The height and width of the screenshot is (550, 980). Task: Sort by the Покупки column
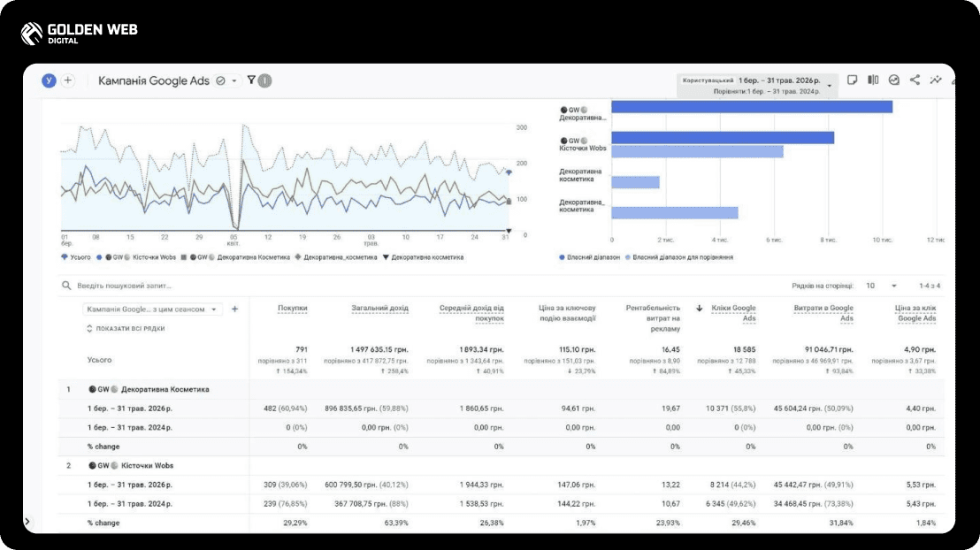click(x=293, y=308)
